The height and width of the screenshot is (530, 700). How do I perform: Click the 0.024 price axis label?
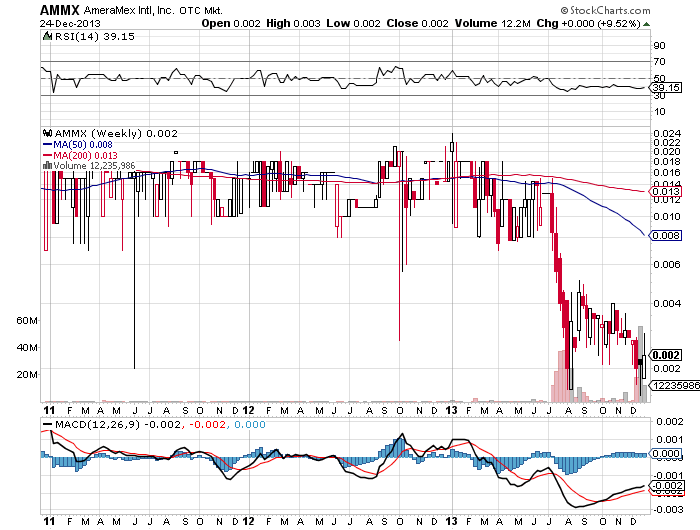tap(667, 134)
